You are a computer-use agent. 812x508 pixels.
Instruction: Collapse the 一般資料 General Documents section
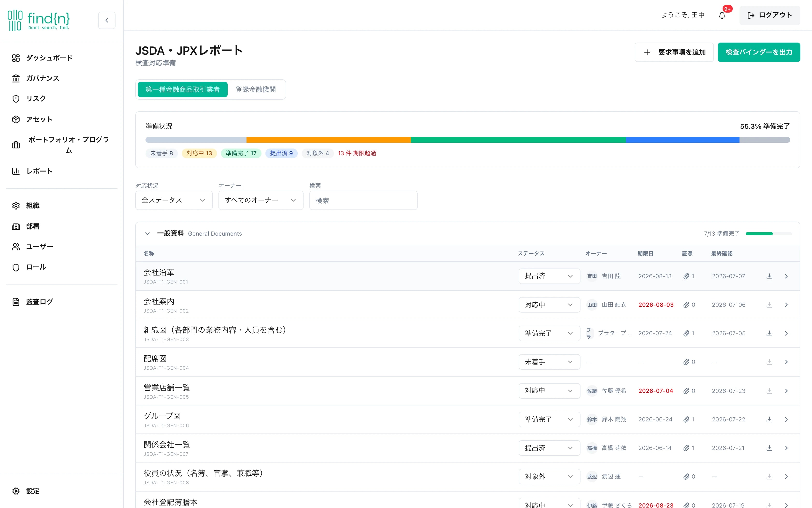coord(147,233)
